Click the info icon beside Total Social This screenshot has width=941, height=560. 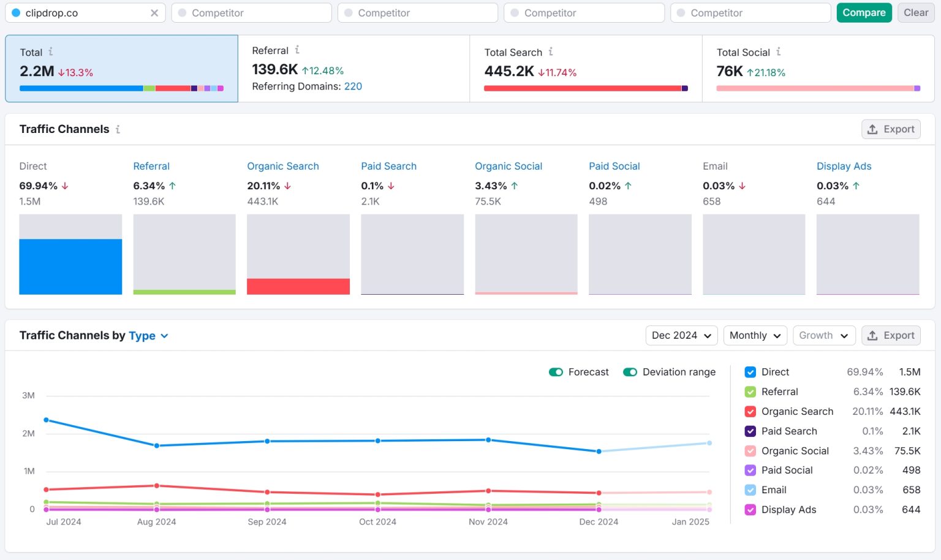[779, 52]
